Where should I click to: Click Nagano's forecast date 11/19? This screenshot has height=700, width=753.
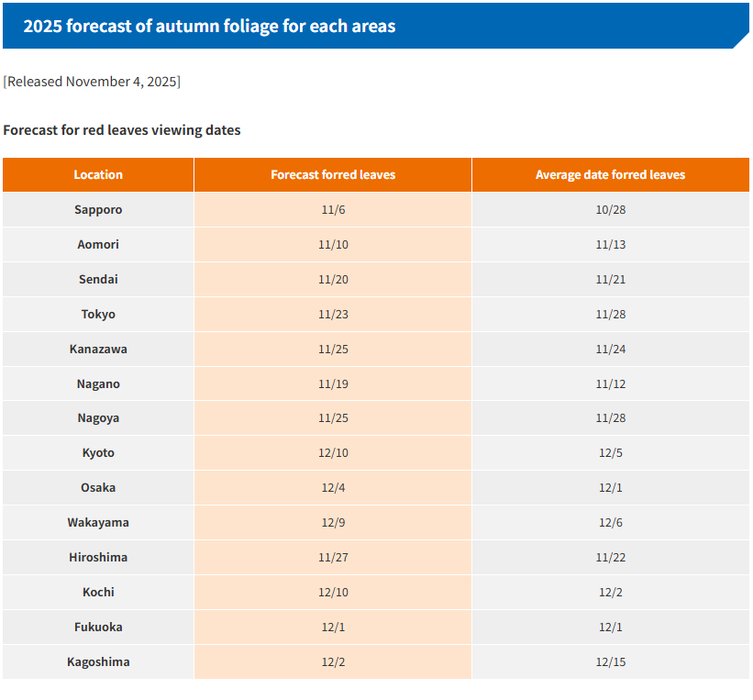(333, 383)
